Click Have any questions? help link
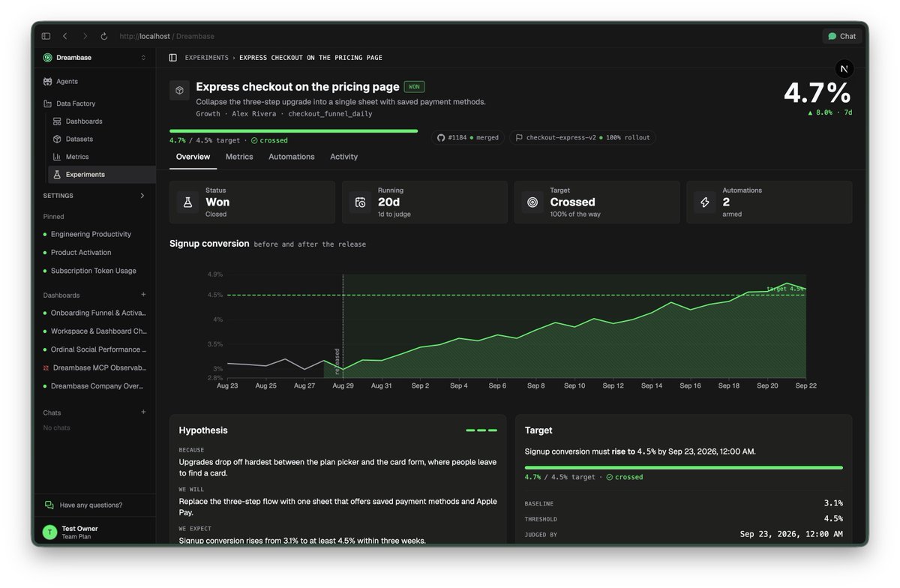Image resolution: width=900 pixels, height=588 pixels. pyautogui.click(x=91, y=505)
